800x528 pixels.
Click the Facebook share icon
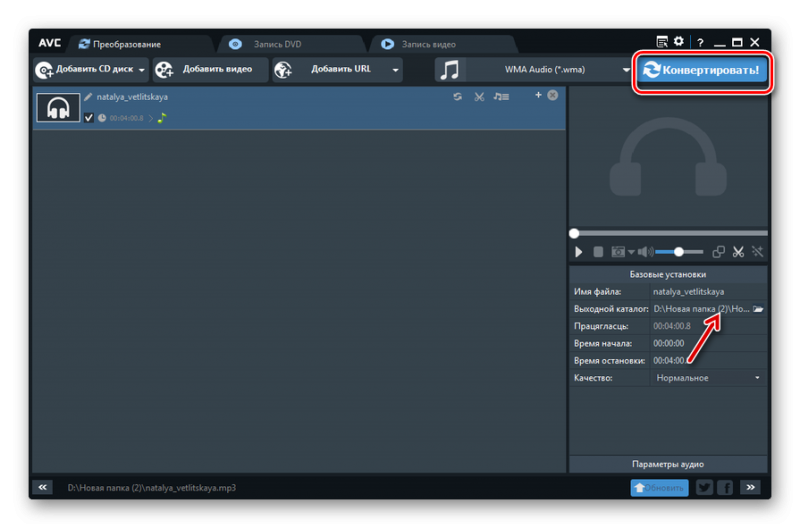tap(725, 487)
